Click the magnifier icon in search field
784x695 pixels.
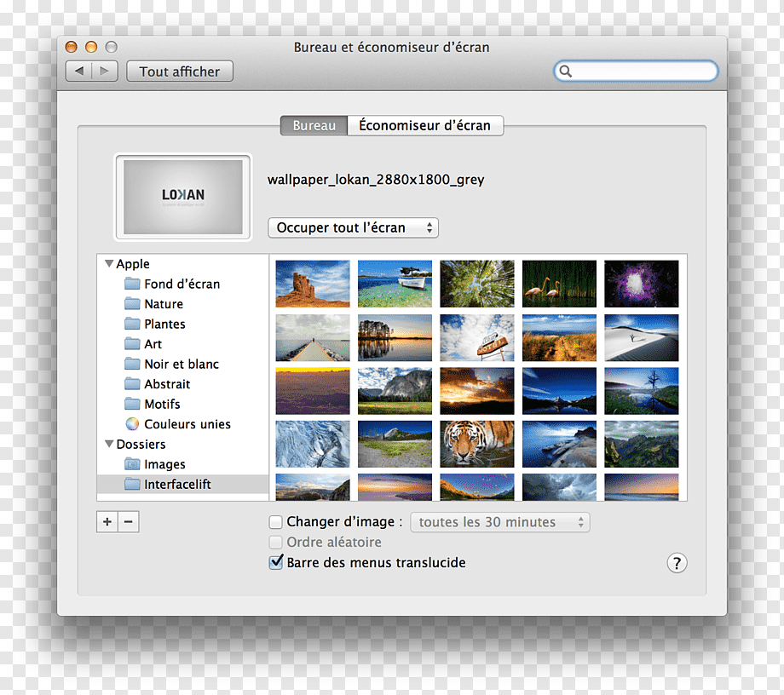click(x=566, y=72)
